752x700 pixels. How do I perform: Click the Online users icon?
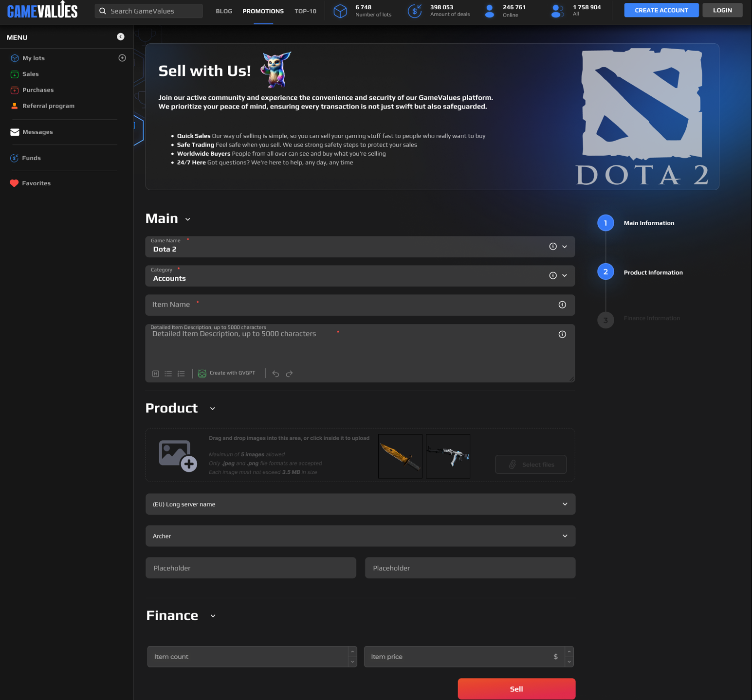tap(490, 11)
